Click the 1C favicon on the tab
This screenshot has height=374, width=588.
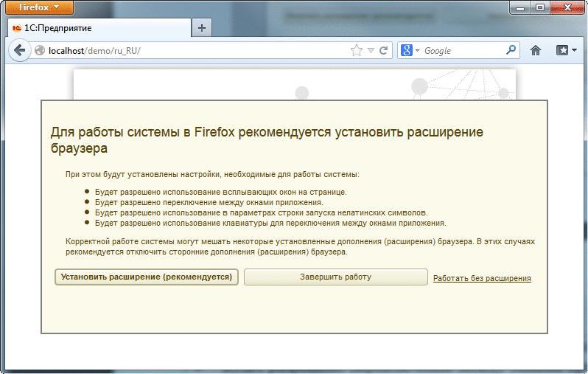click(x=16, y=28)
